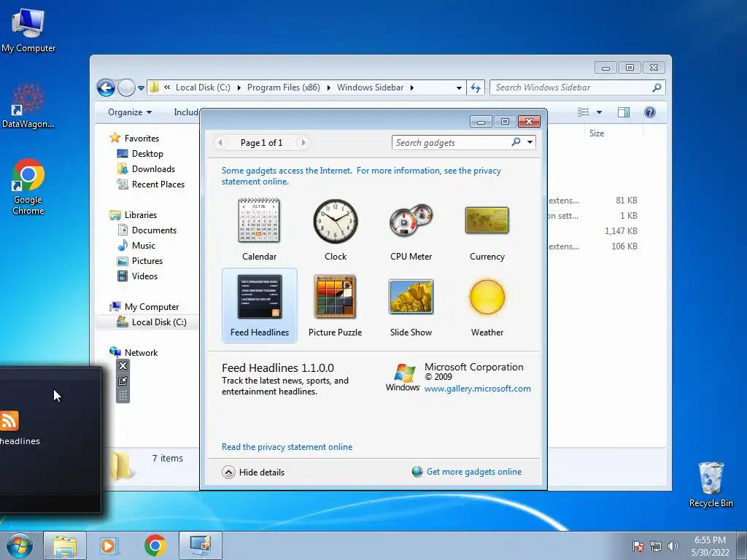The width and height of the screenshot is (747, 560).
Task: Click the volume speaker tray icon
Action: click(673, 546)
